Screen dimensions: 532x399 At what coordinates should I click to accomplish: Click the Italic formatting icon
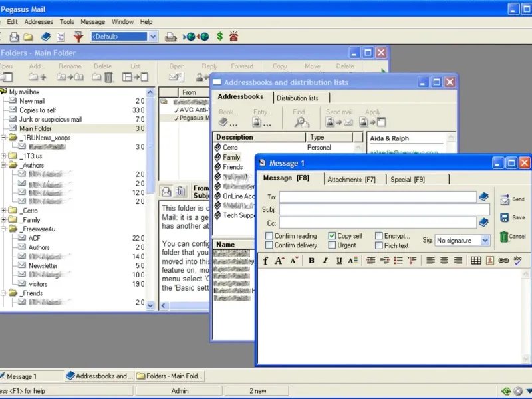[325, 261]
